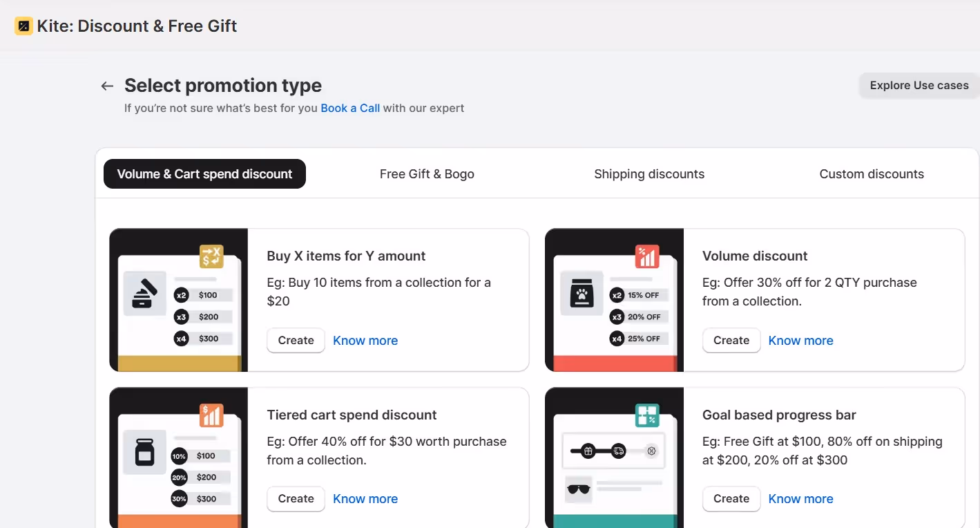Open Know more for Goal based progress bar

click(x=800, y=498)
